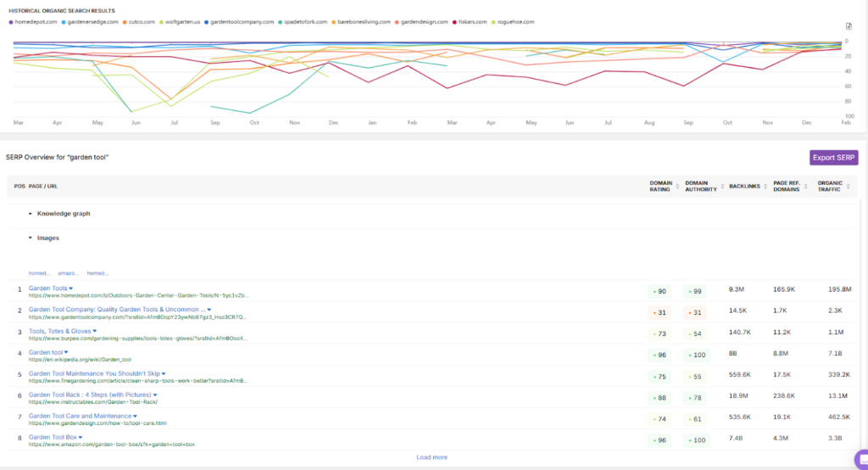868x470 pixels.
Task: Open Garden Tool Care and Maintenance link
Action: pyautogui.click(x=81, y=416)
